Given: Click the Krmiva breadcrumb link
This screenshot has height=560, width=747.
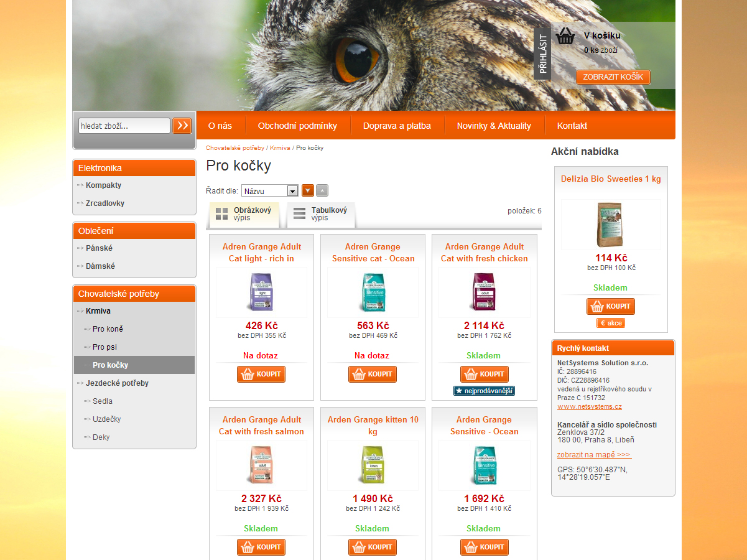Looking at the screenshot, I should tap(280, 148).
